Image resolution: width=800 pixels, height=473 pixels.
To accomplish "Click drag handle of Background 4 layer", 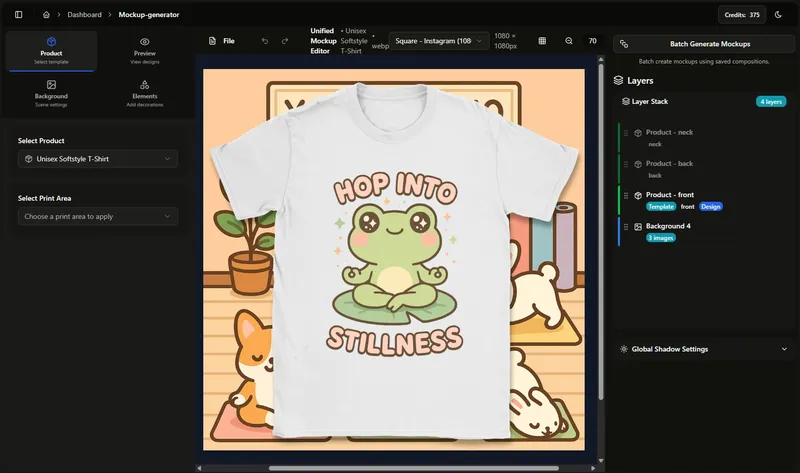I will (626, 227).
